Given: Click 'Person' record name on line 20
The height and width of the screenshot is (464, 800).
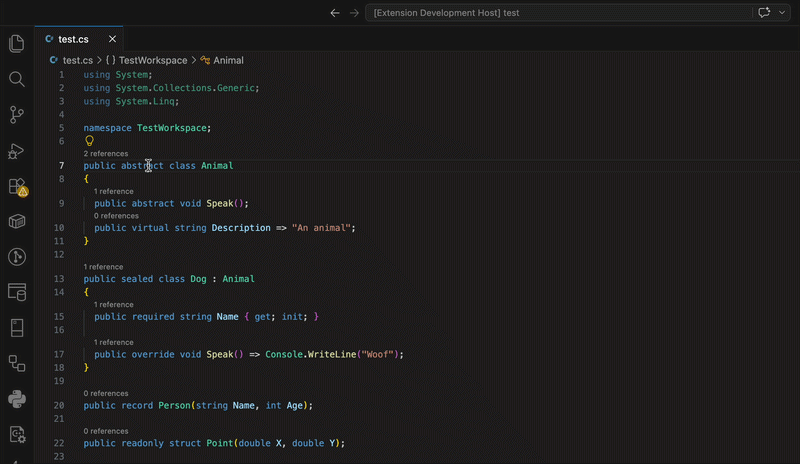Looking at the screenshot, I should [x=174, y=405].
